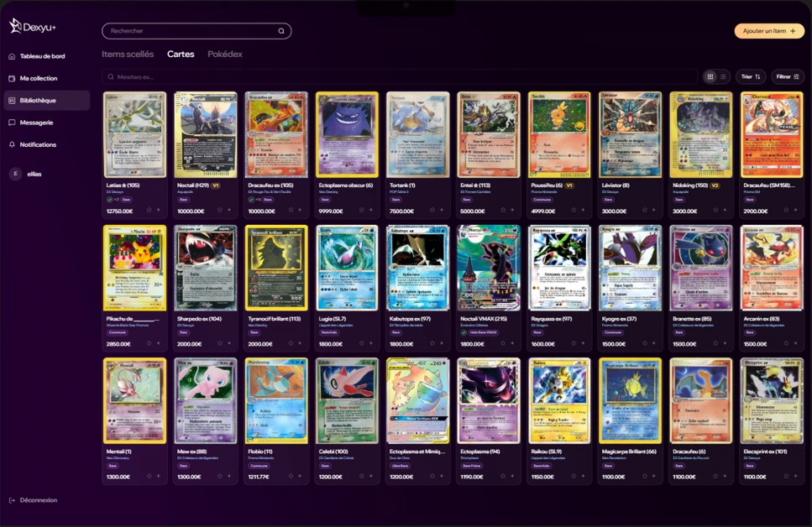Viewport: 812px width, 527px height.
Task: Open the Elecsprint ex card image
Action: click(772, 401)
